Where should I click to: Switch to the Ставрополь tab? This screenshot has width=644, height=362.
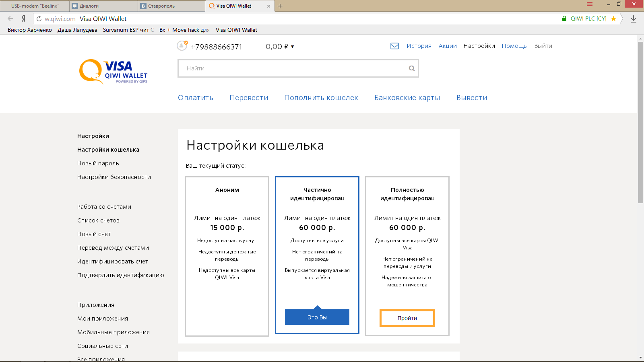tap(171, 6)
